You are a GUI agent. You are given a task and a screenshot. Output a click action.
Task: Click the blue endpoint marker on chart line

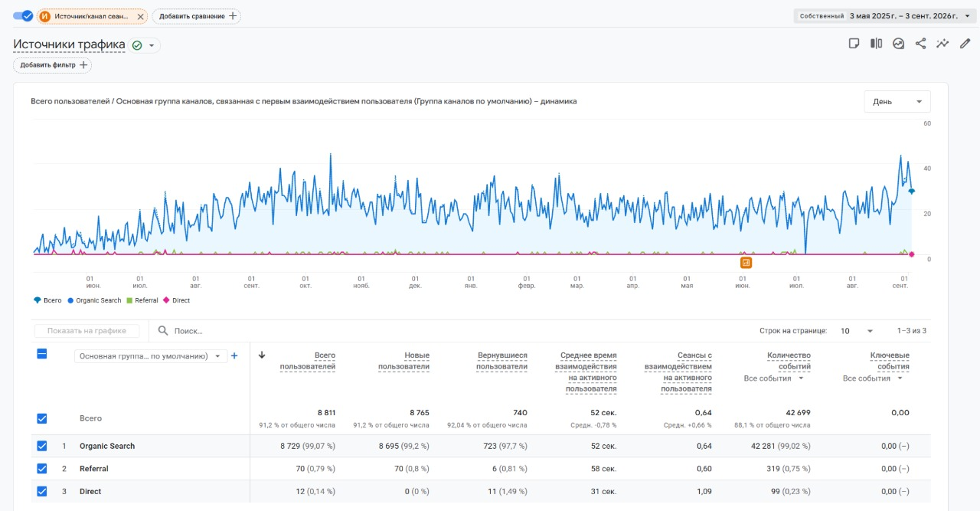(x=912, y=192)
